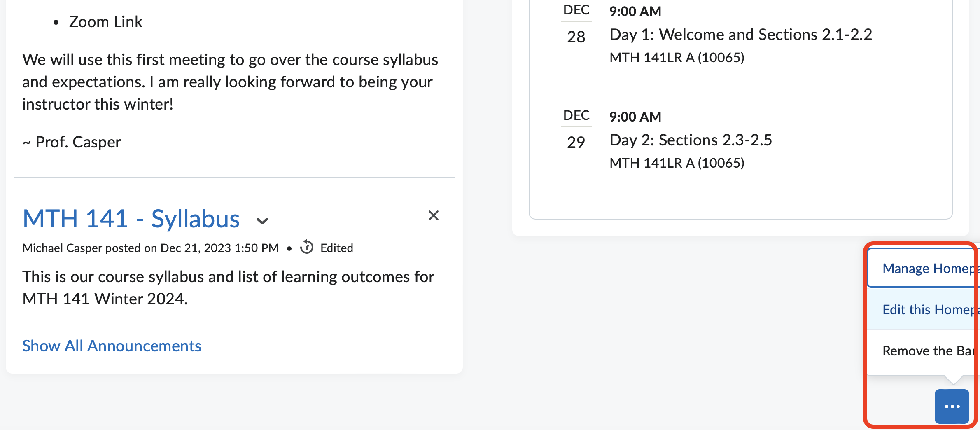Screen dimensions: 980x430
Task: Click the Zoom Link bullet item
Action: pyautogui.click(x=105, y=22)
